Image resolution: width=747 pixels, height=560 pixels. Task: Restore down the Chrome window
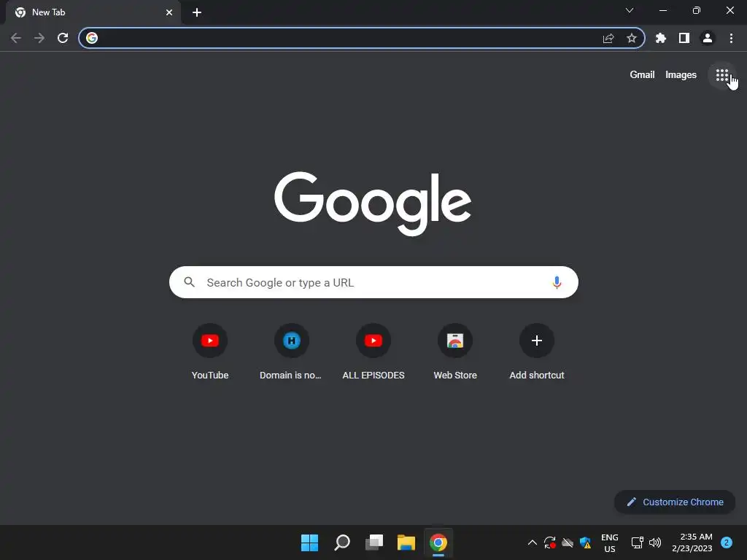pos(696,10)
